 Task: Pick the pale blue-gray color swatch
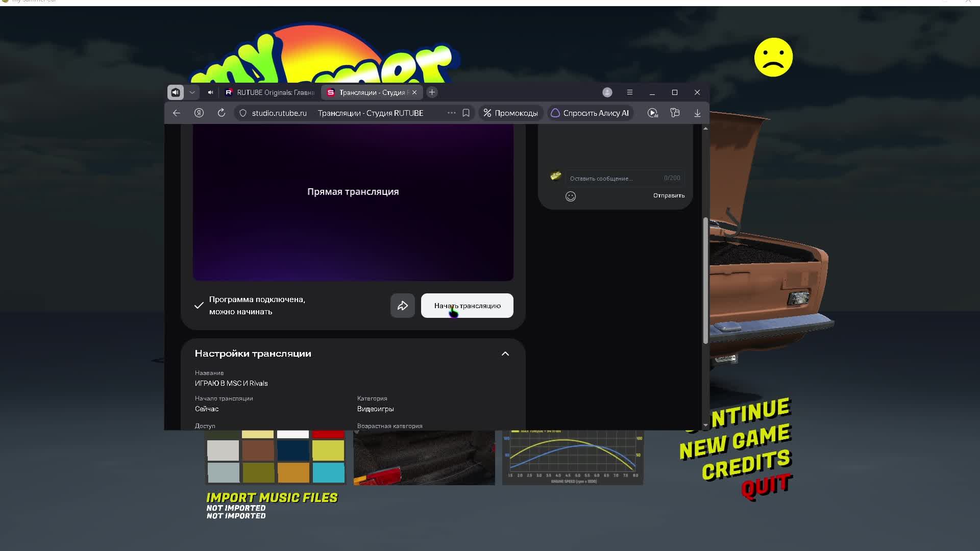(x=223, y=472)
